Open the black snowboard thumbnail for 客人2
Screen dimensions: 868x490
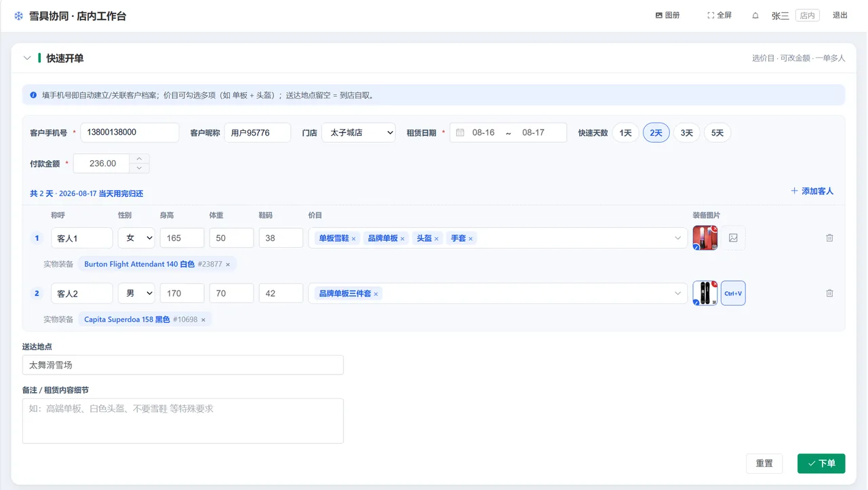coord(705,293)
